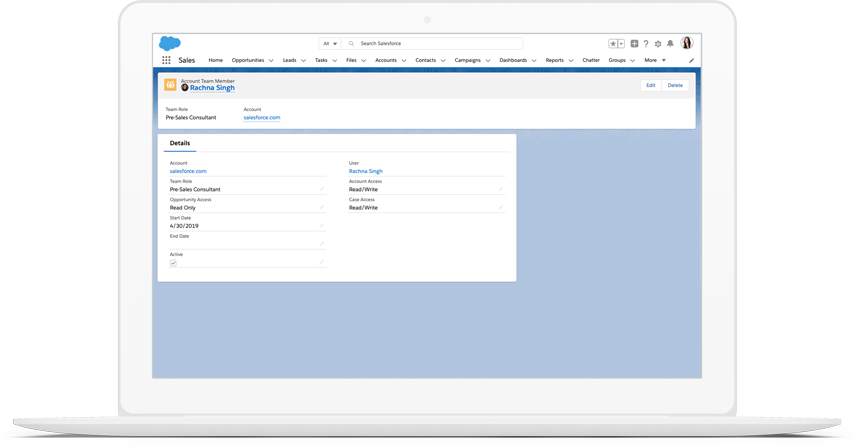The height and width of the screenshot is (447, 857).
Task: Open salesforce.com link under Details Account
Action: [188, 171]
